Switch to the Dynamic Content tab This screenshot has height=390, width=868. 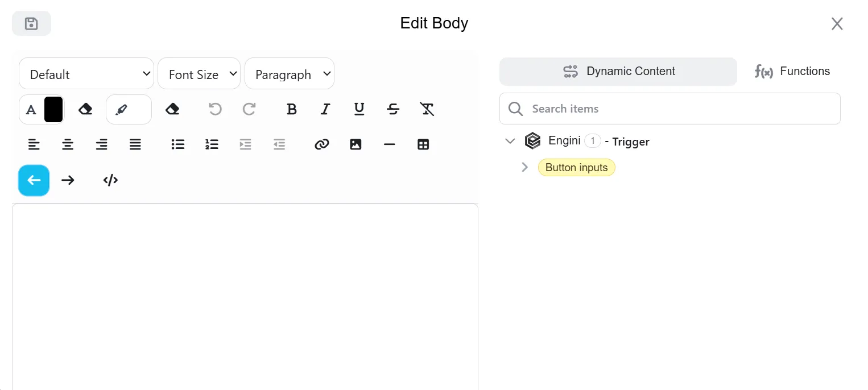[x=618, y=72]
